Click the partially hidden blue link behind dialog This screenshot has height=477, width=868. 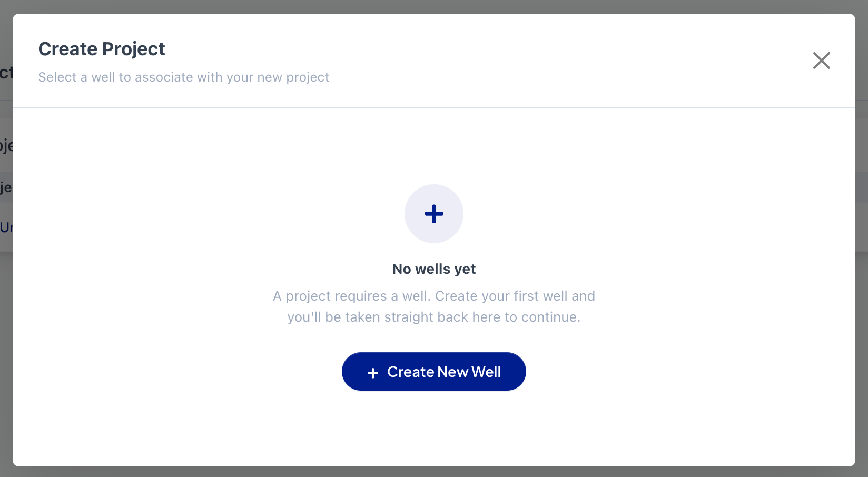click(6, 227)
